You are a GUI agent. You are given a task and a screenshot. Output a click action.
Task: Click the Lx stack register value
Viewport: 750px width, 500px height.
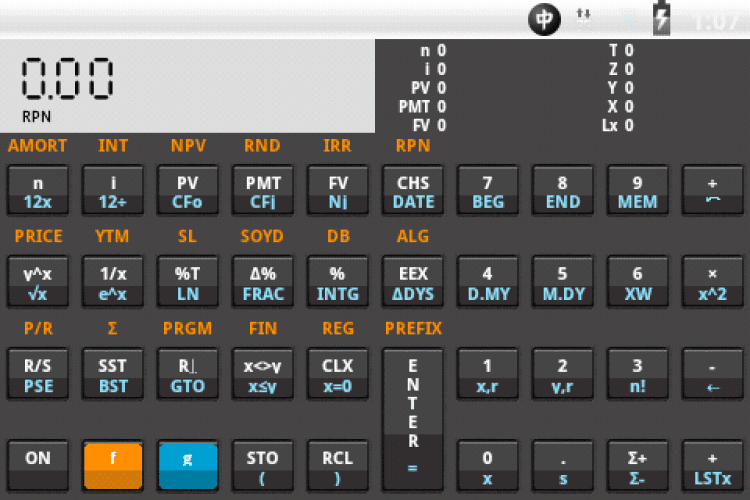tap(629, 125)
